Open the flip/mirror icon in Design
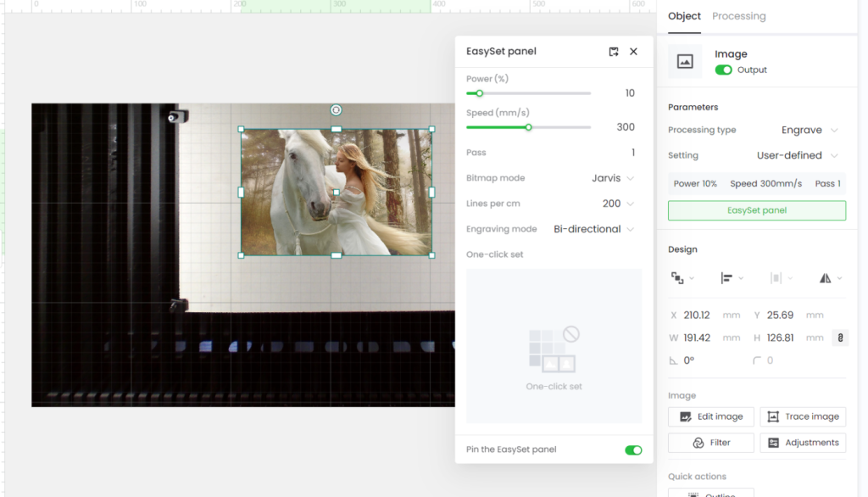The image size is (868, 497). (830, 278)
